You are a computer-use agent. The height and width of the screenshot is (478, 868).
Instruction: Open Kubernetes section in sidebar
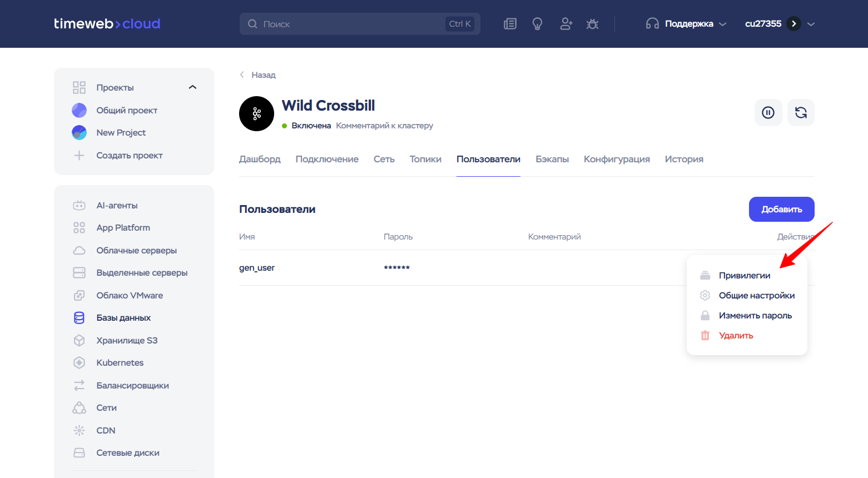click(x=120, y=363)
